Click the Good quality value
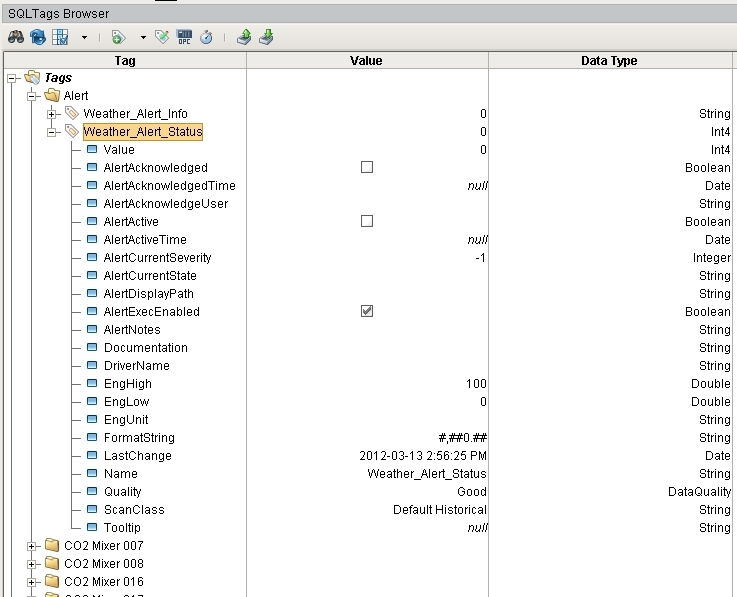This screenshot has height=597, width=737. (x=472, y=492)
